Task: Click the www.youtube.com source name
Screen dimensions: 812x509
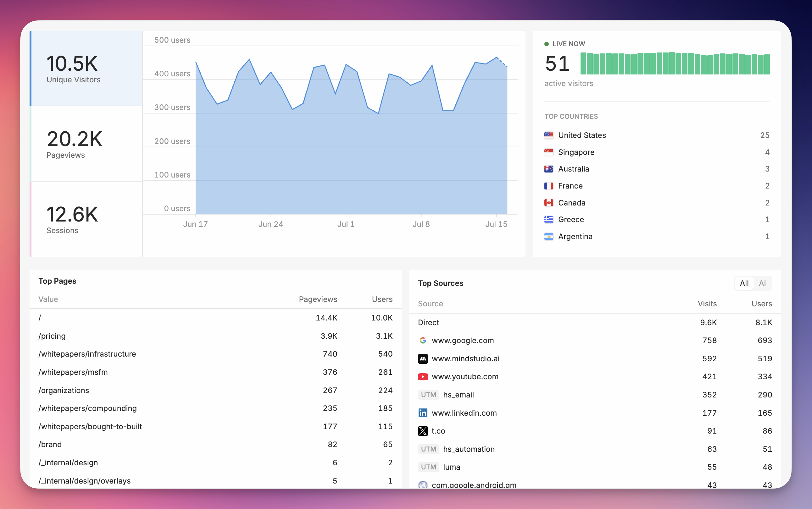Action: [x=465, y=377]
